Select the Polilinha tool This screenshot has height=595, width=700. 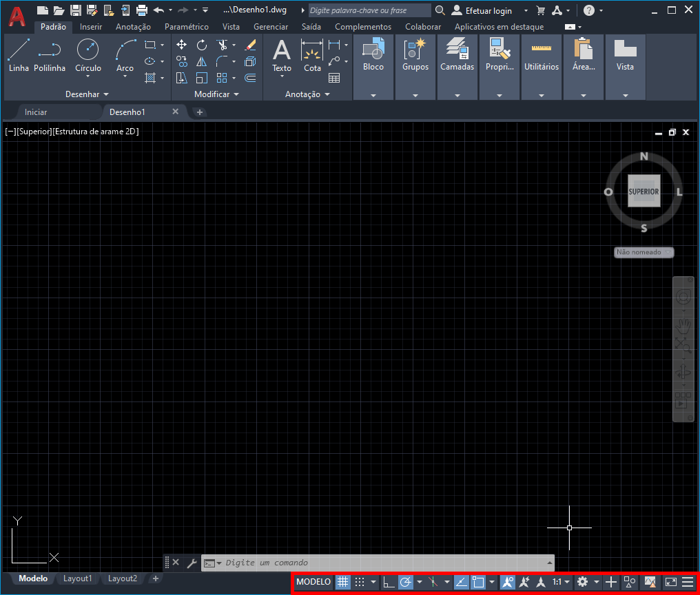pyautogui.click(x=50, y=55)
